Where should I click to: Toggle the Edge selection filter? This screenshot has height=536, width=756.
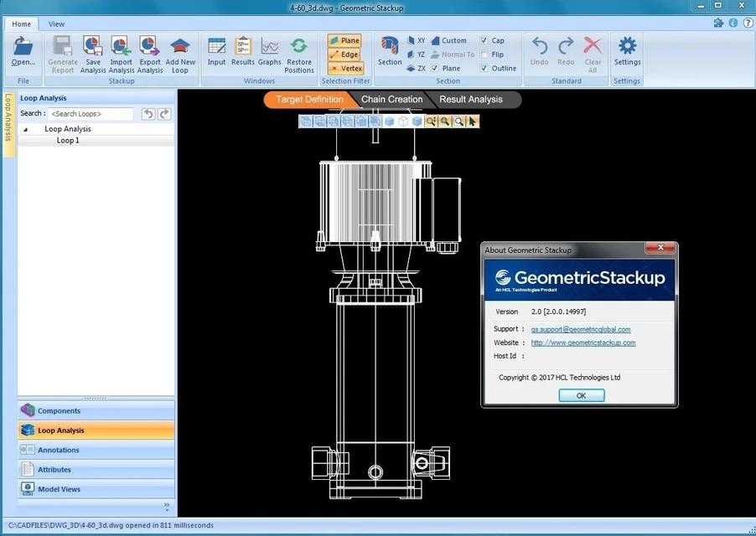(344, 54)
